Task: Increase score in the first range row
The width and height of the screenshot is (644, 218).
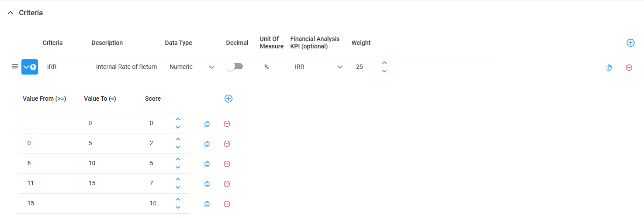Action: (x=178, y=119)
